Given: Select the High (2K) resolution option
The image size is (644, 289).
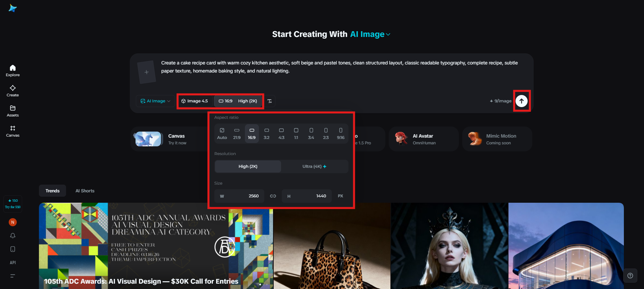Looking at the screenshot, I should (248, 166).
